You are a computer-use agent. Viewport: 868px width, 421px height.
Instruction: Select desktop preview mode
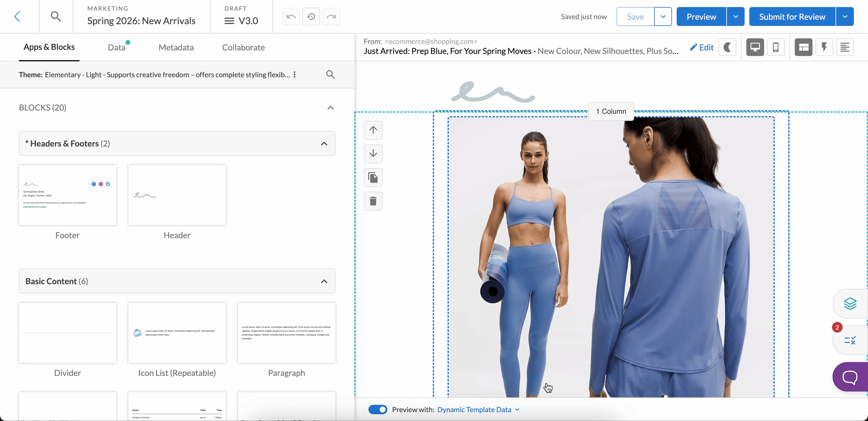[x=755, y=47]
